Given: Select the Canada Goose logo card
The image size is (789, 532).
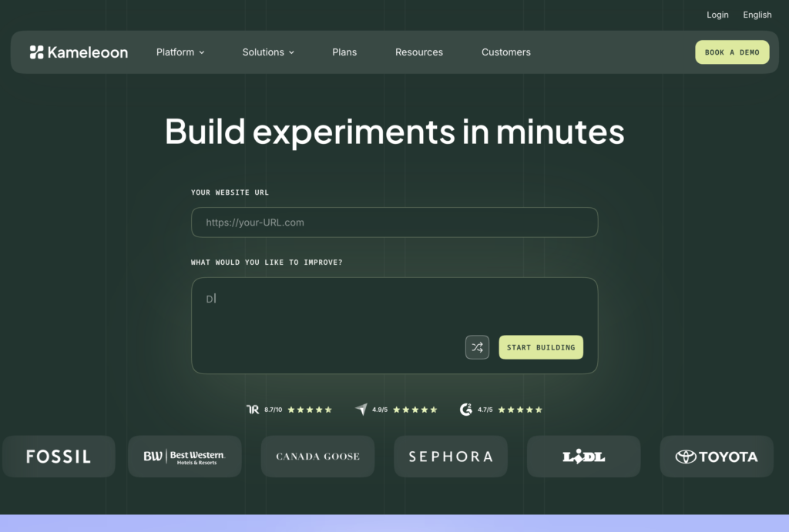Looking at the screenshot, I should coord(317,456).
